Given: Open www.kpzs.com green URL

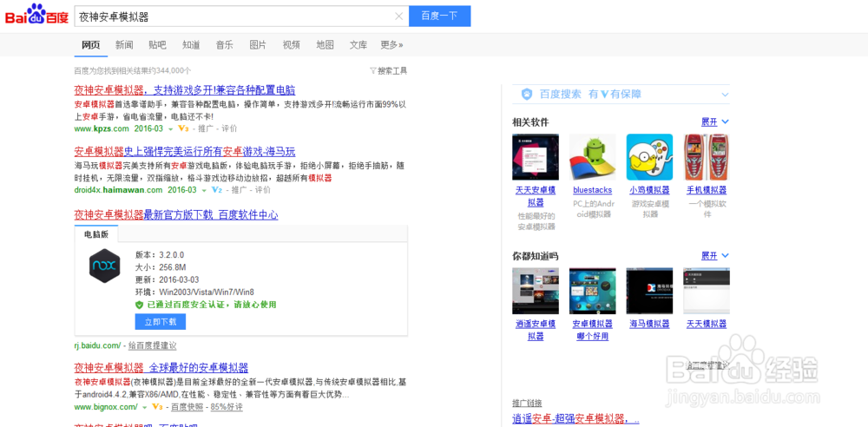Looking at the screenshot, I should coord(102,128).
